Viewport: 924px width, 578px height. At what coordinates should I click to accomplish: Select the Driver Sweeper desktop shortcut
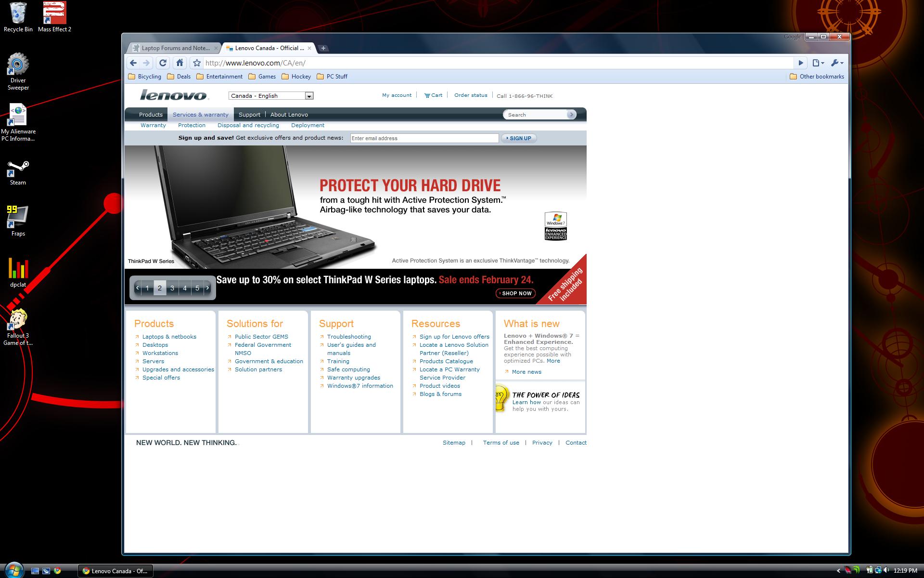coord(18,72)
